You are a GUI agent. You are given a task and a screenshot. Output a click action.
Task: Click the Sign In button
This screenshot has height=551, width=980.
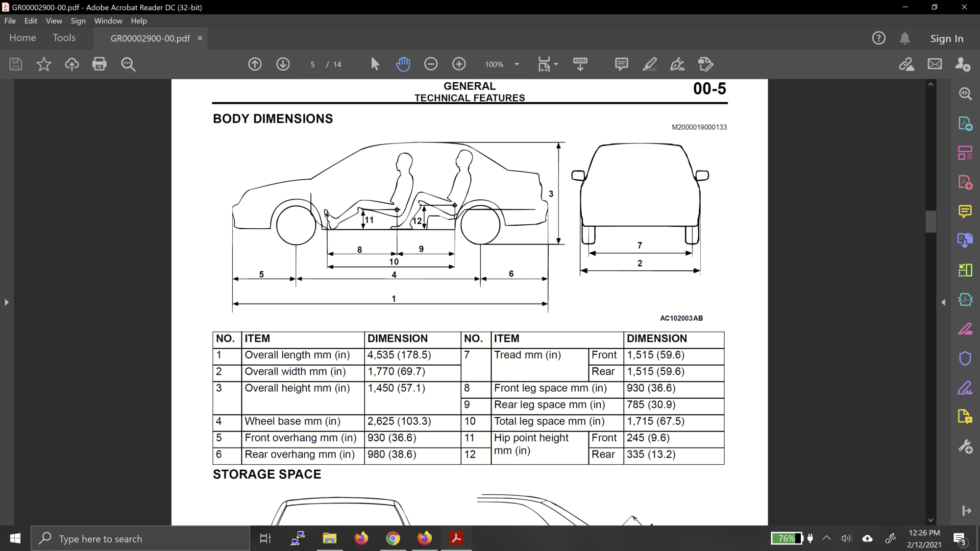tap(946, 38)
